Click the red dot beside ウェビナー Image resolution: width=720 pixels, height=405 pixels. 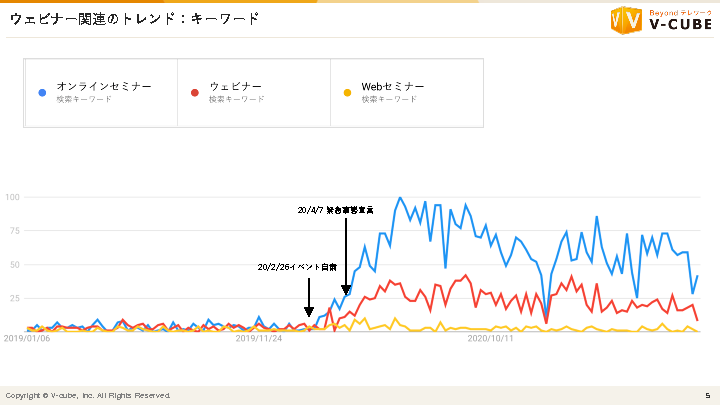click(194, 93)
